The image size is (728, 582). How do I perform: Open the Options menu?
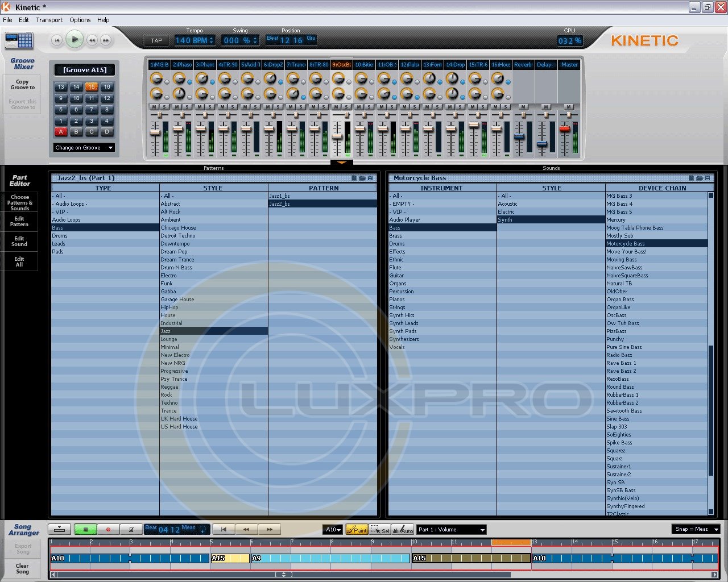(80, 20)
